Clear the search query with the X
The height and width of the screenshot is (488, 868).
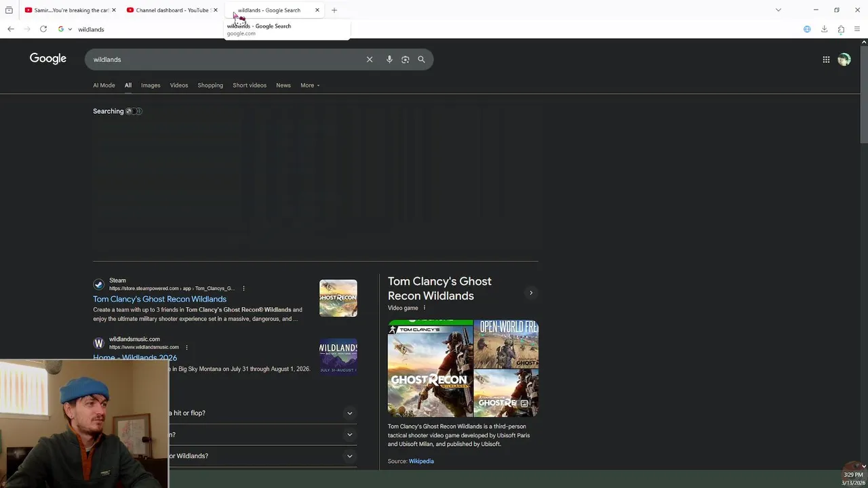(x=370, y=60)
